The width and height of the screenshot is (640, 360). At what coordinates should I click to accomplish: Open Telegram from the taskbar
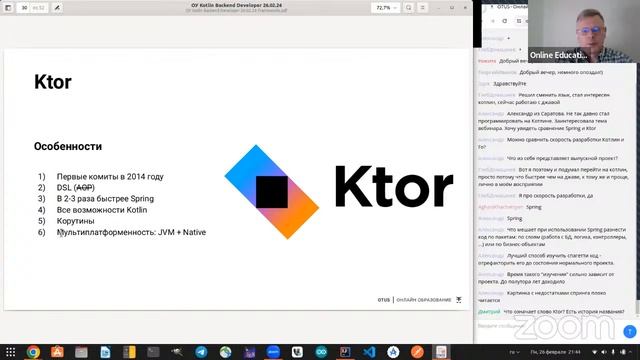pyautogui.click(x=201, y=352)
